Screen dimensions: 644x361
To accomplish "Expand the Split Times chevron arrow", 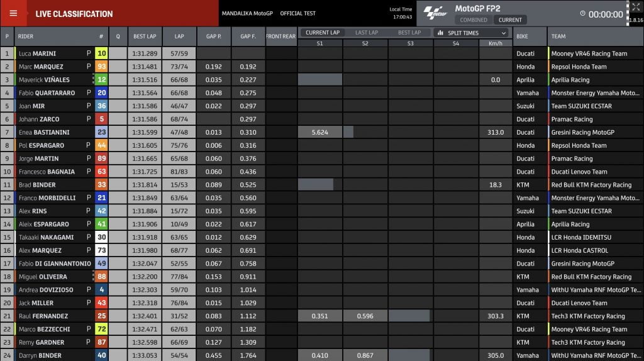I will coord(504,33).
